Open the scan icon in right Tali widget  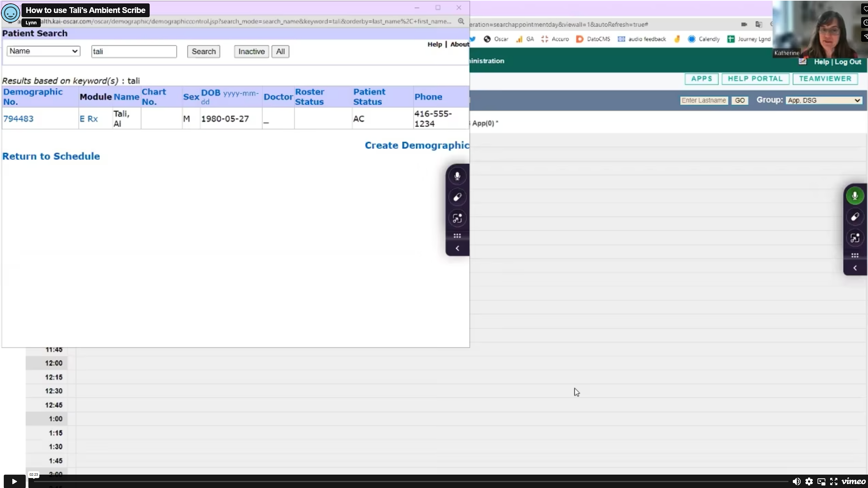855,238
